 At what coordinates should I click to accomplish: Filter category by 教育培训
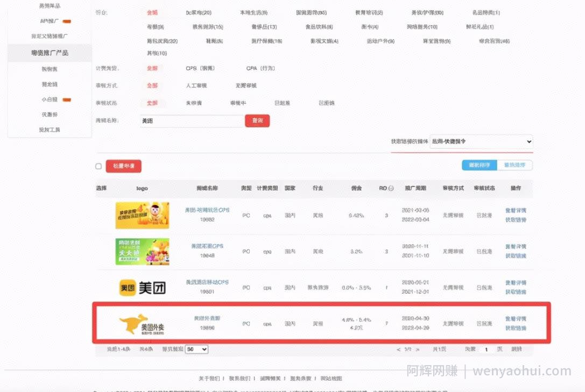pyautogui.click(x=369, y=13)
